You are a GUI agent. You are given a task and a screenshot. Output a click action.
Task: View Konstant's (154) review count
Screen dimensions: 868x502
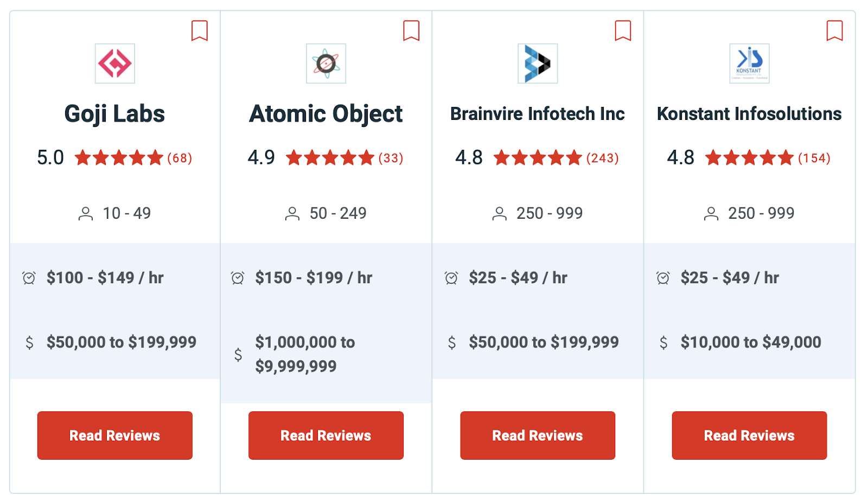click(x=814, y=158)
